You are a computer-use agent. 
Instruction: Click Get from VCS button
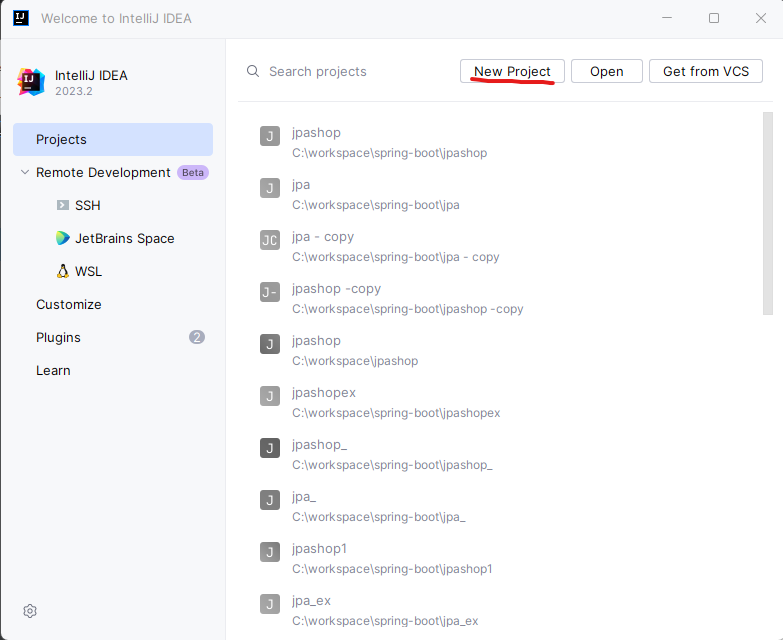706,71
